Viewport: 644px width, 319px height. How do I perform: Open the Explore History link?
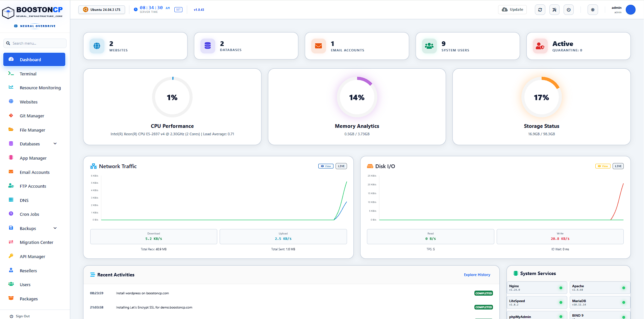[477, 275]
